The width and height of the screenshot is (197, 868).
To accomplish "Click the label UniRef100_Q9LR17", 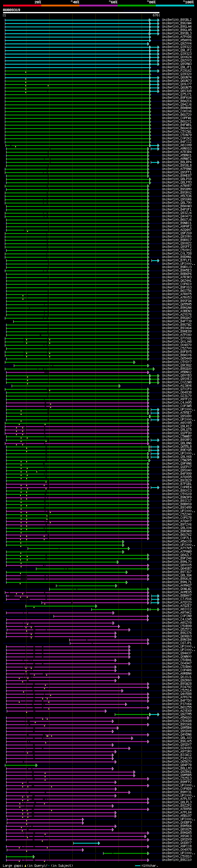I will coord(177,426).
